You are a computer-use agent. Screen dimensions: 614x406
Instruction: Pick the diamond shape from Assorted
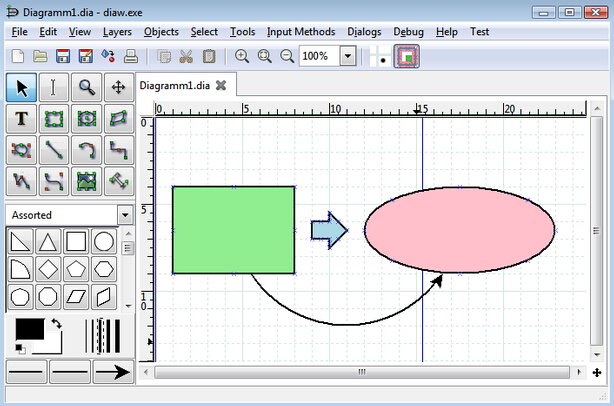(48, 269)
